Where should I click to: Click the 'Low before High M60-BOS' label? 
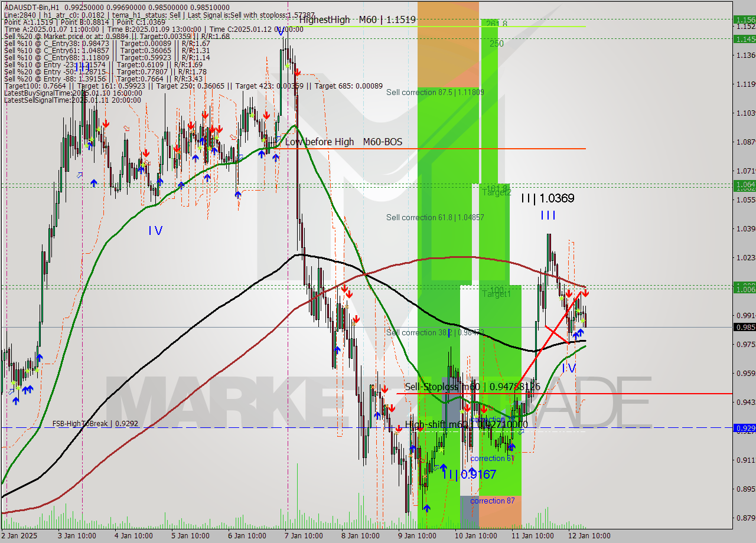344,142
